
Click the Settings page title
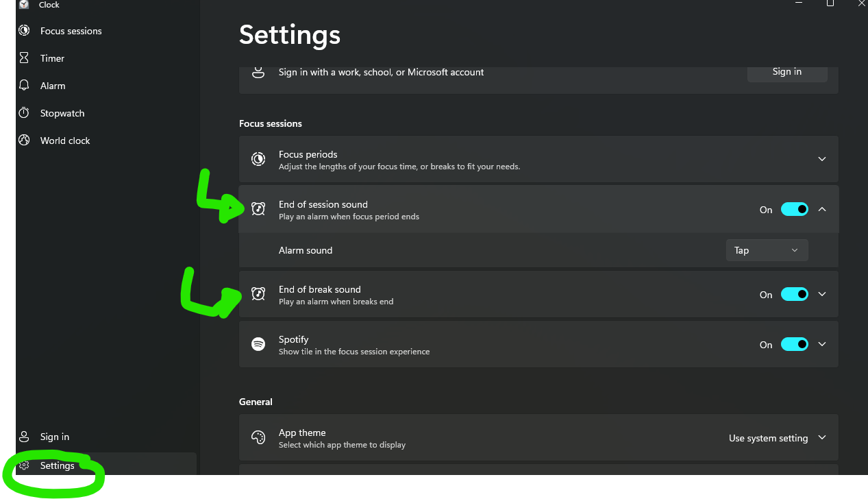[x=290, y=35]
